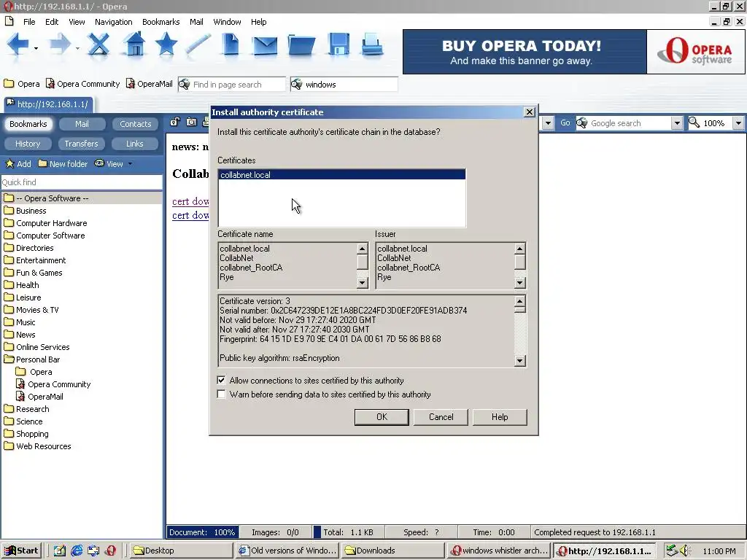Screen dimensions: 747x560
Task: Click the Internet Explorer quick launch icon
Action: click(77, 551)
